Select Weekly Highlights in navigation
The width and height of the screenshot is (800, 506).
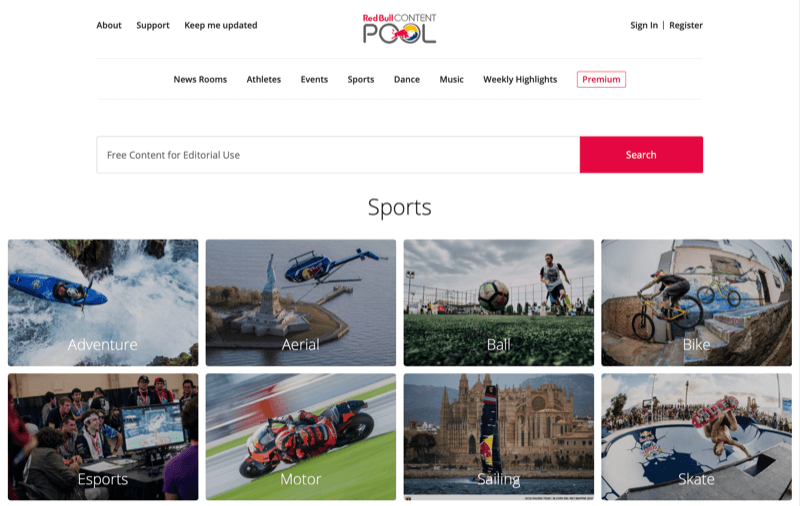click(x=520, y=80)
